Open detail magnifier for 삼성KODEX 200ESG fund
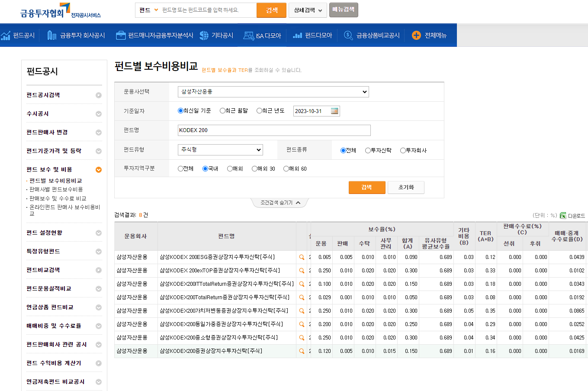Viewport: 588px width, 391px height. pyautogui.click(x=302, y=257)
